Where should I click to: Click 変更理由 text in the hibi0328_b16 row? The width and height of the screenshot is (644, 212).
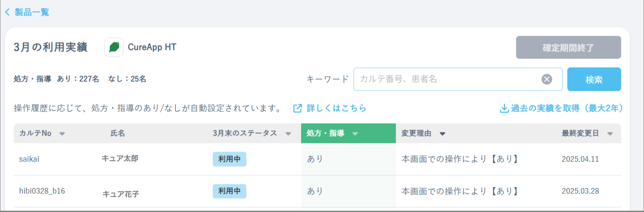click(x=459, y=191)
